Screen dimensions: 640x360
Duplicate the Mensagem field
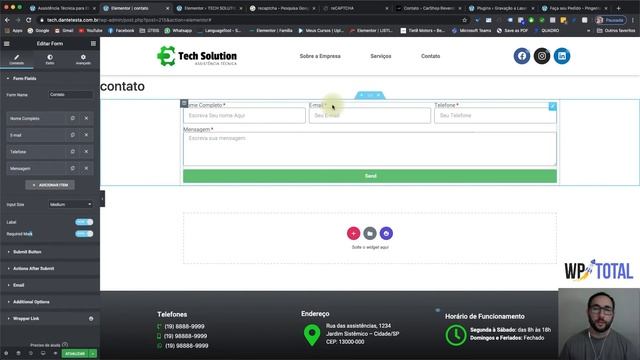tap(73, 169)
